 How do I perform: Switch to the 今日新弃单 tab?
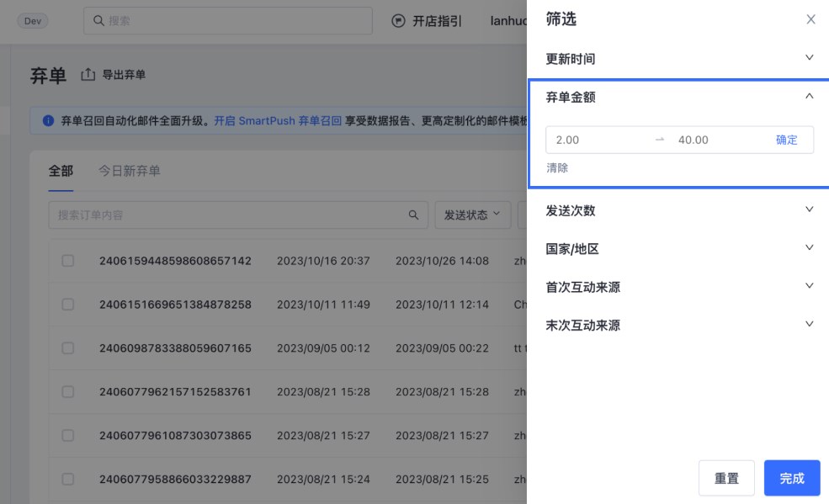click(129, 171)
